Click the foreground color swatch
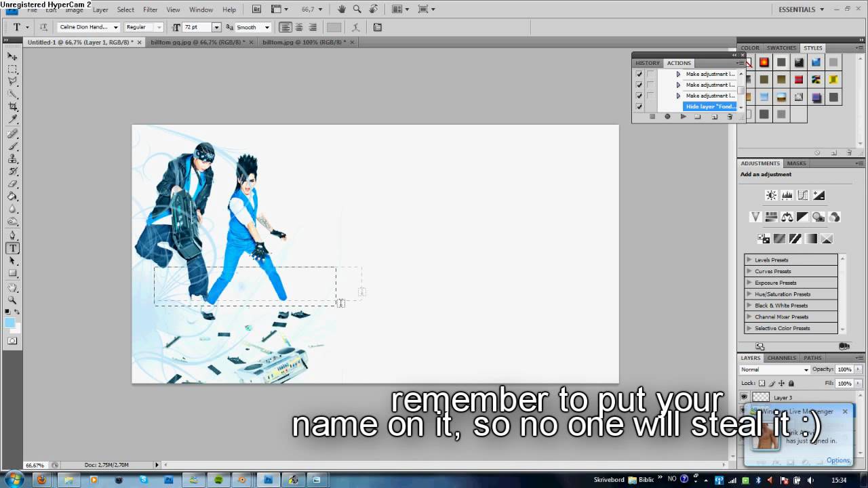 (10, 323)
